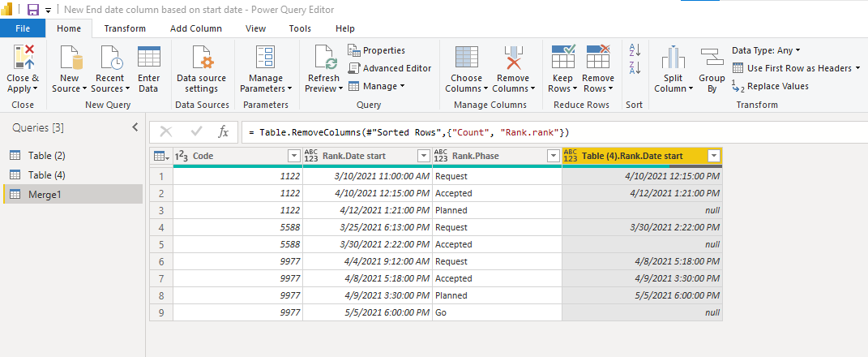Click the Enter Data table icon
The height and width of the screenshot is (357, 868).
tap(149, 57)
